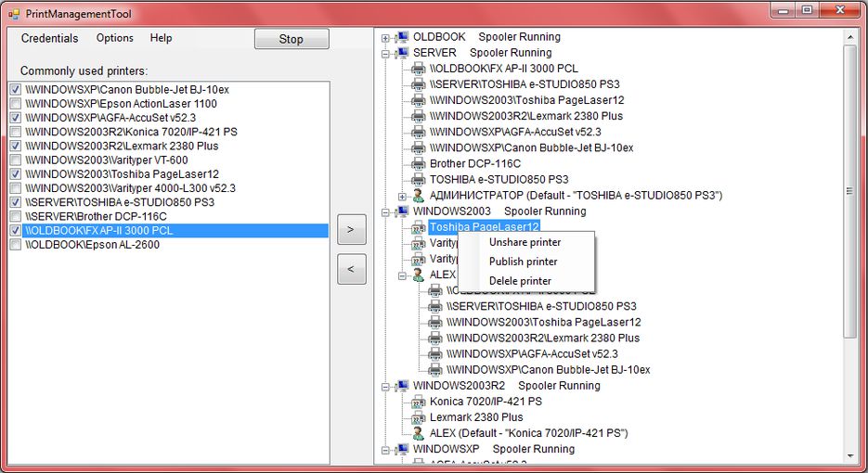The image size is (868, 473).
Task: Collapse the WINDOWS2003R2 tree node
Action: tap(386, 387)
